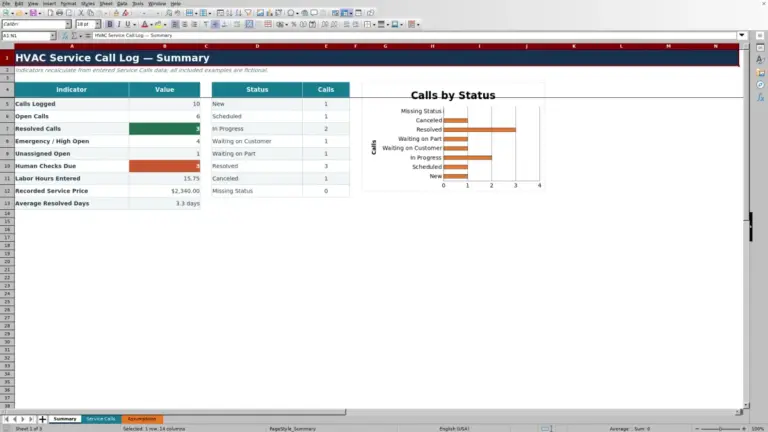Click the Align Right icon
This screenshot has height=432, width=768.
coord(194,24)
